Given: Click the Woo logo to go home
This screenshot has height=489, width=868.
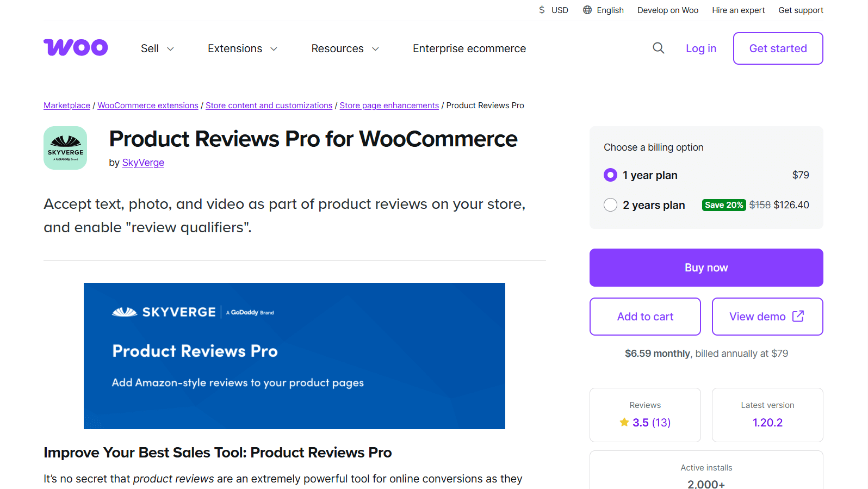Looking at the screenshot, I should point(75,48).
